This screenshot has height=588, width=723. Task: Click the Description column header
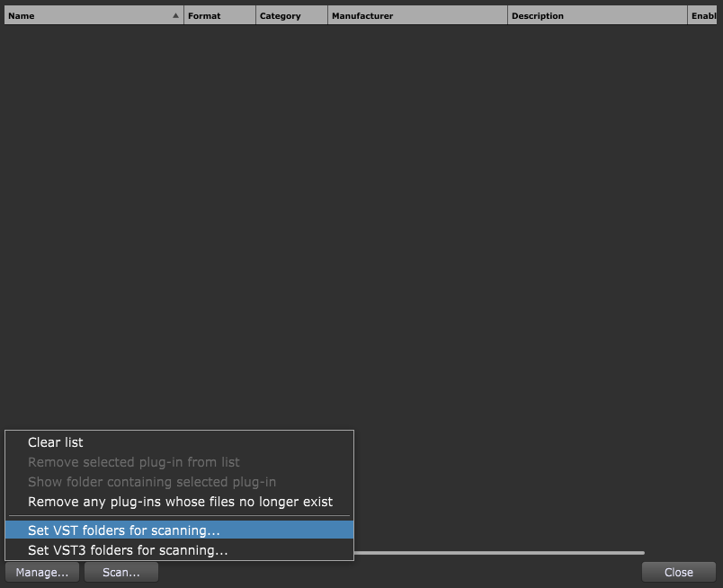(x=597, y=15)
